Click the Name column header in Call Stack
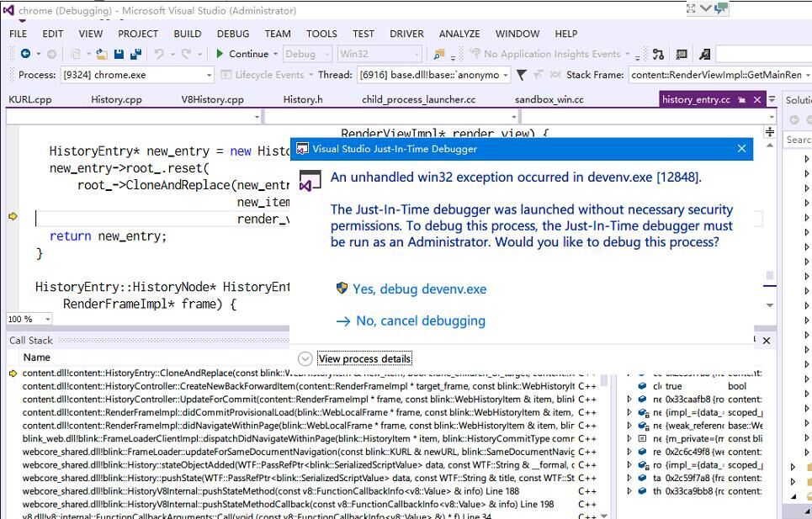Image resolution: width=812 pixels, height=519 pixels. 37,357
